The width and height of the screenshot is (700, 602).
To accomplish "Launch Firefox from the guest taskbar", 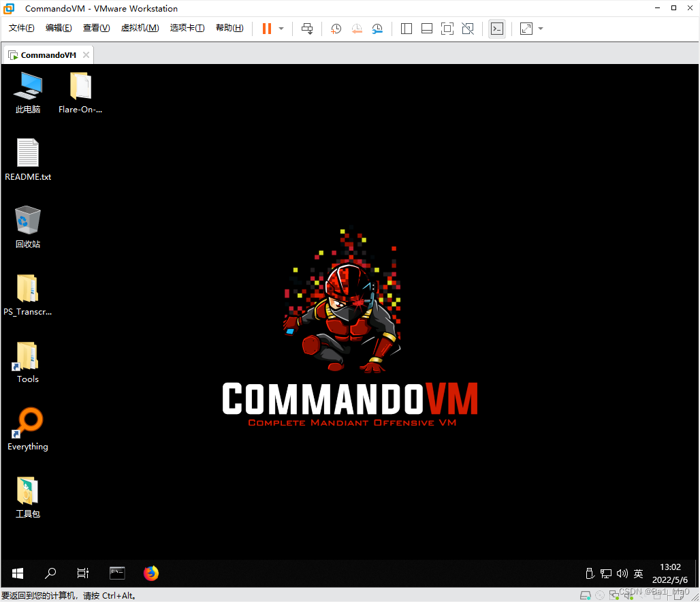I will click(151, 573).
